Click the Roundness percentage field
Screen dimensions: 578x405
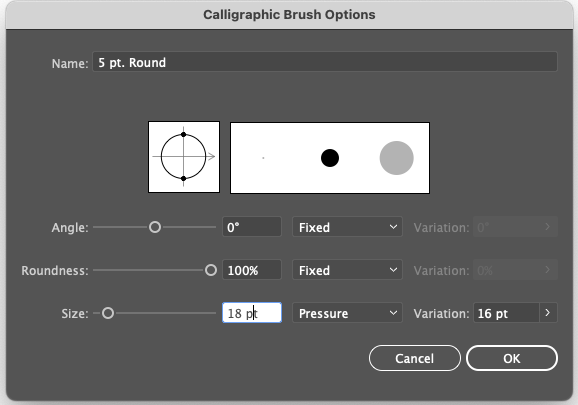point(252,270)
